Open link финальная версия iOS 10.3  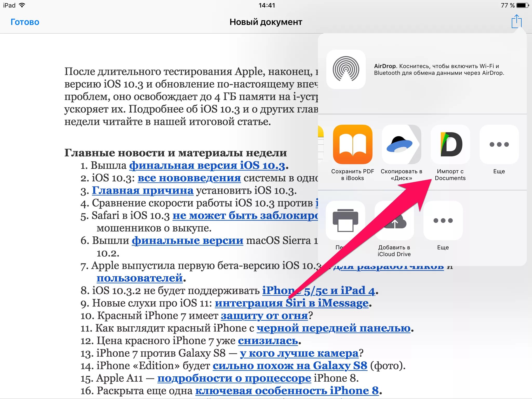[207, 165]
